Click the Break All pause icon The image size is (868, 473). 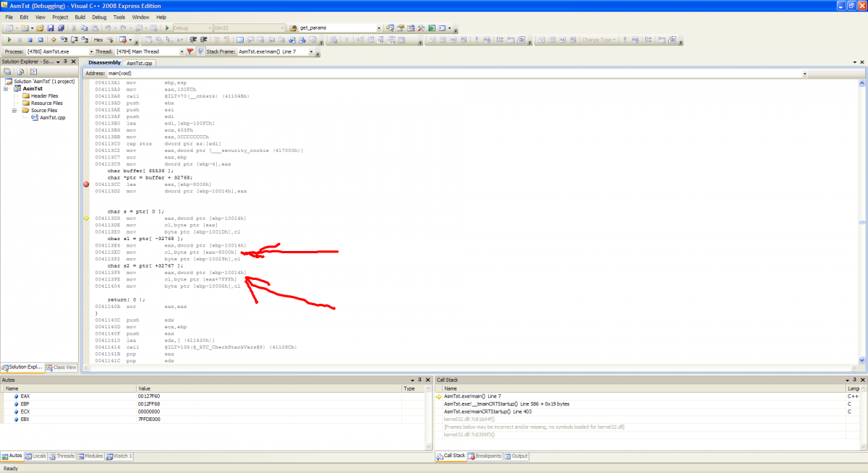pos(20,40)
